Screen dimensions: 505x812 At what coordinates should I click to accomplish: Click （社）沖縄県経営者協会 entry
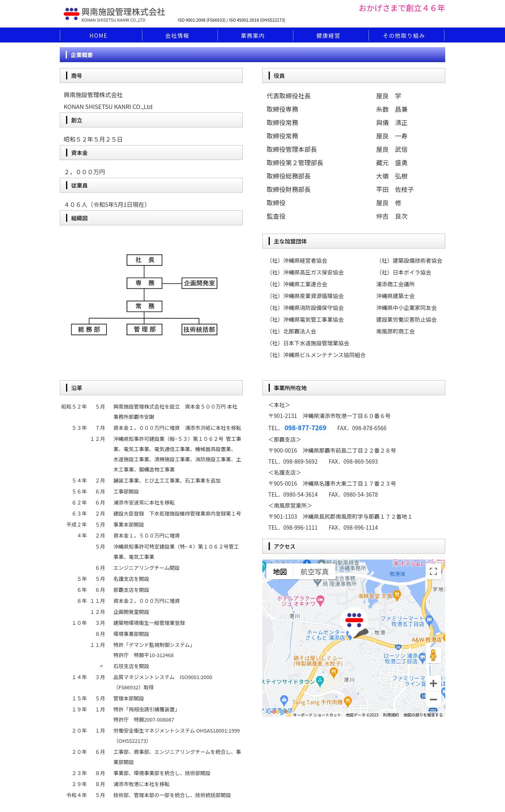297,261
